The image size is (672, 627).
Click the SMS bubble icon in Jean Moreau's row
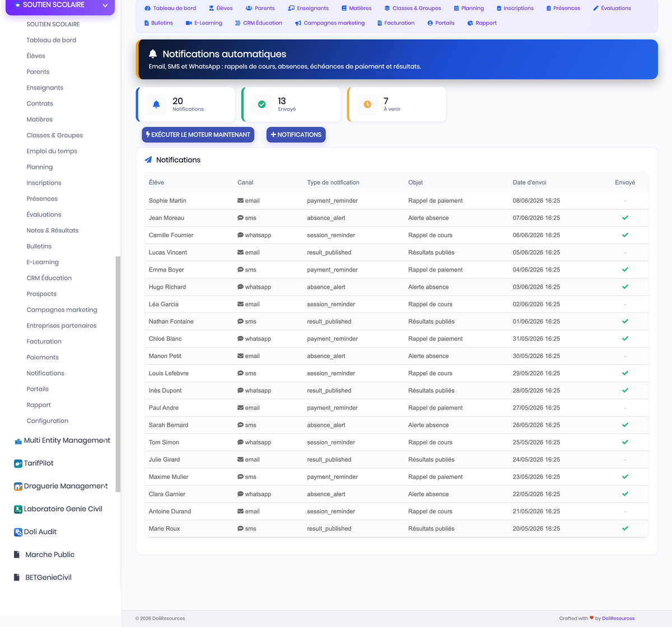point(240,218)
